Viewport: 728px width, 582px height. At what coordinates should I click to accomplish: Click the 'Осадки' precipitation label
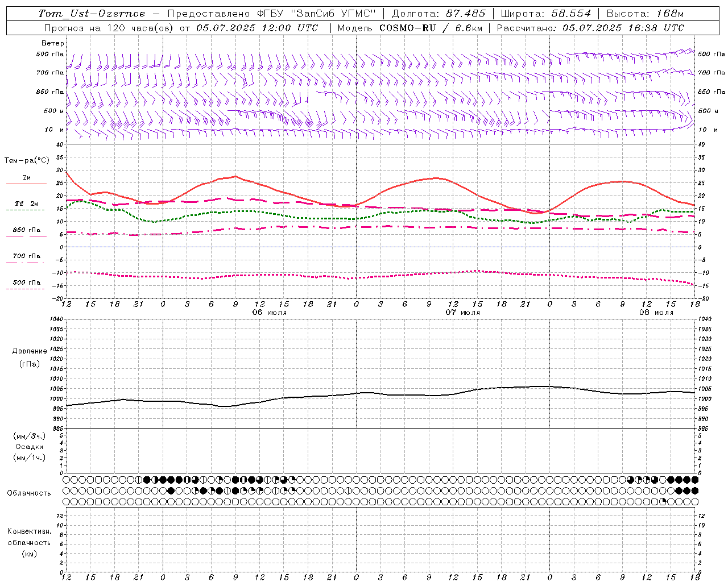coord(30,447)
